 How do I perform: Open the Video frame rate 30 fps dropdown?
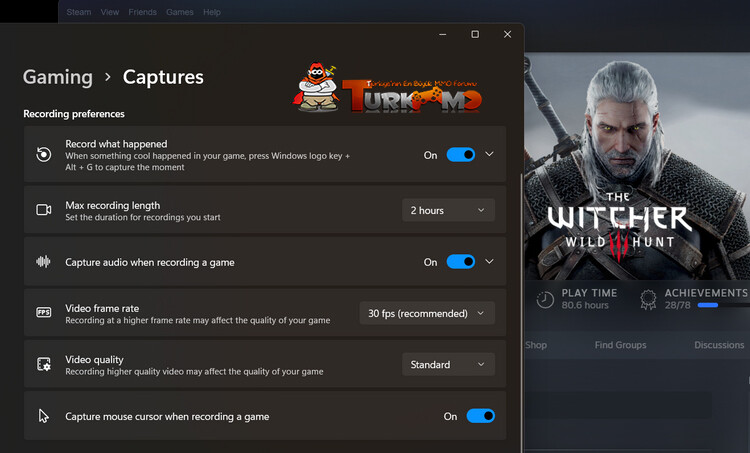(427, 313)
